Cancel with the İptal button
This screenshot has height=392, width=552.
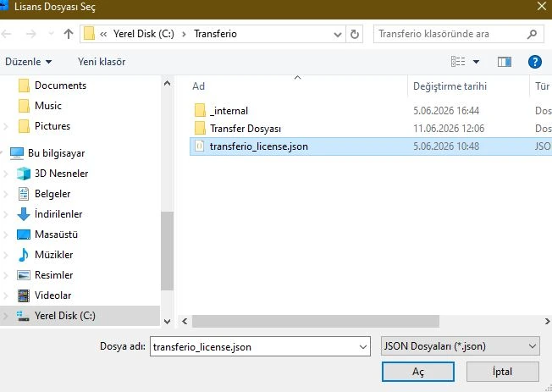[502, 372]
